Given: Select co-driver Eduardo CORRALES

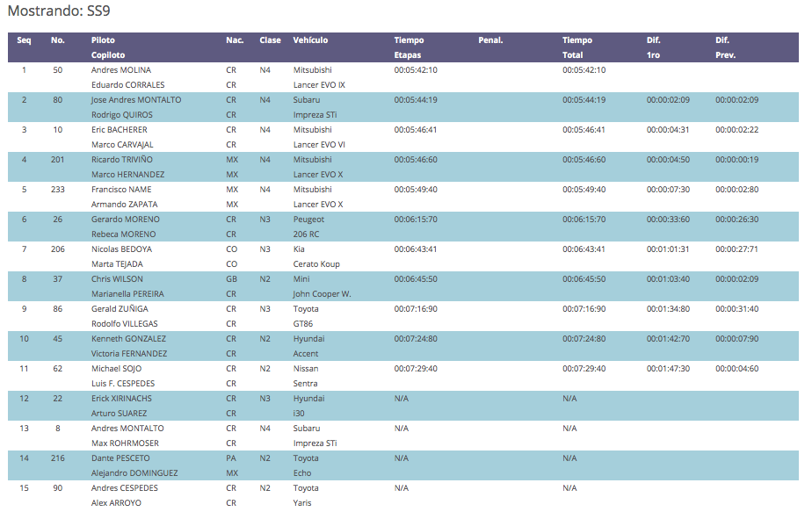Looking at the screenshot, I should pos(127,85).
